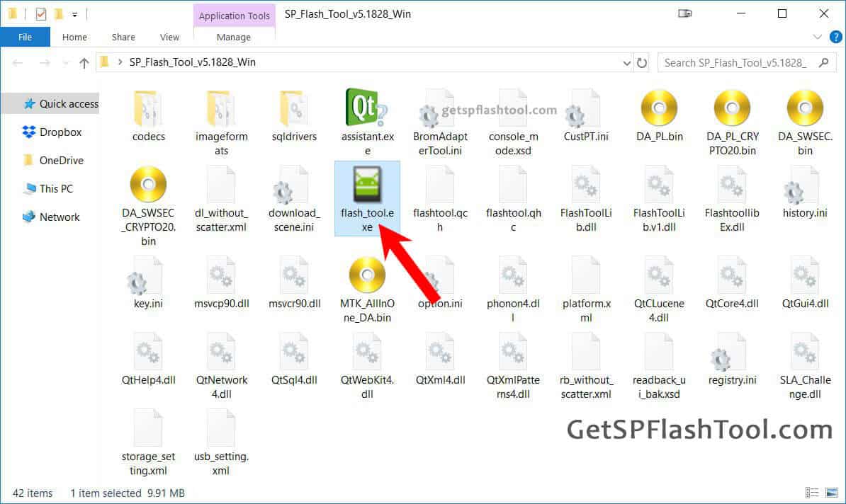Viewport: 846px width, 504px height.
Task: Select the usb_setting.xml file icon
Action: pos(221,428)
